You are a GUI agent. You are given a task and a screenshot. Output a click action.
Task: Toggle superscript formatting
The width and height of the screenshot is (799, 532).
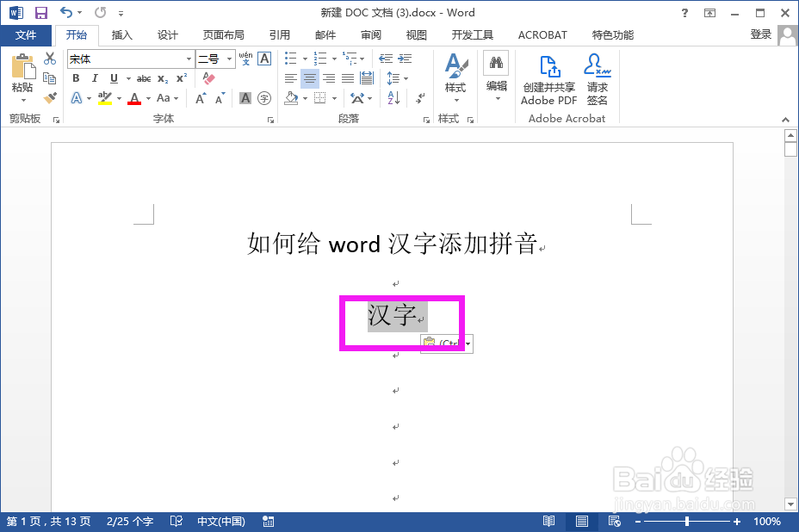click(x=182, y=78)
